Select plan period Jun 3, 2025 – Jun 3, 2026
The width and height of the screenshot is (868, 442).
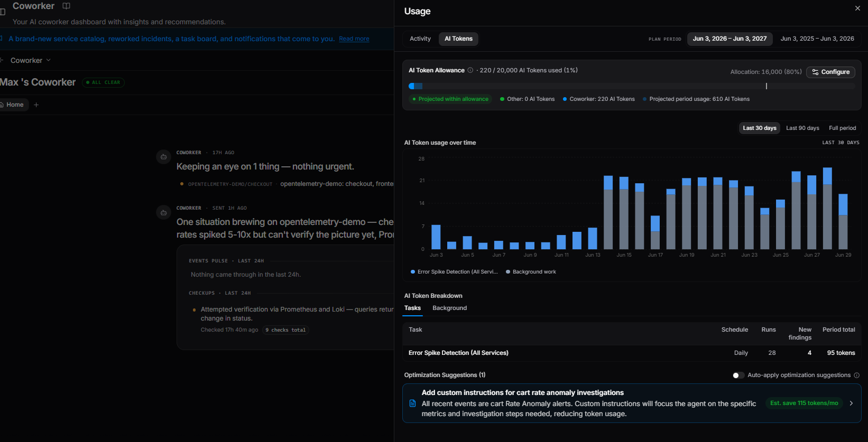(817, 39)
